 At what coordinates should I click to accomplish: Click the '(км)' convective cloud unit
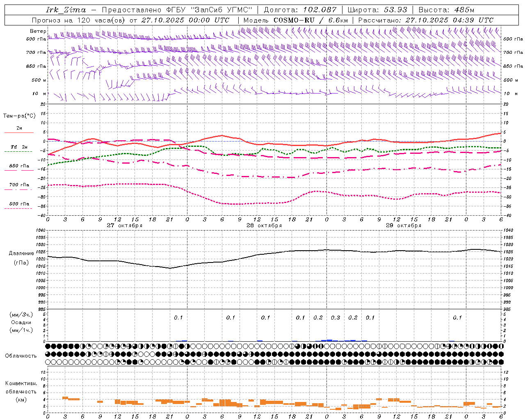21,399
